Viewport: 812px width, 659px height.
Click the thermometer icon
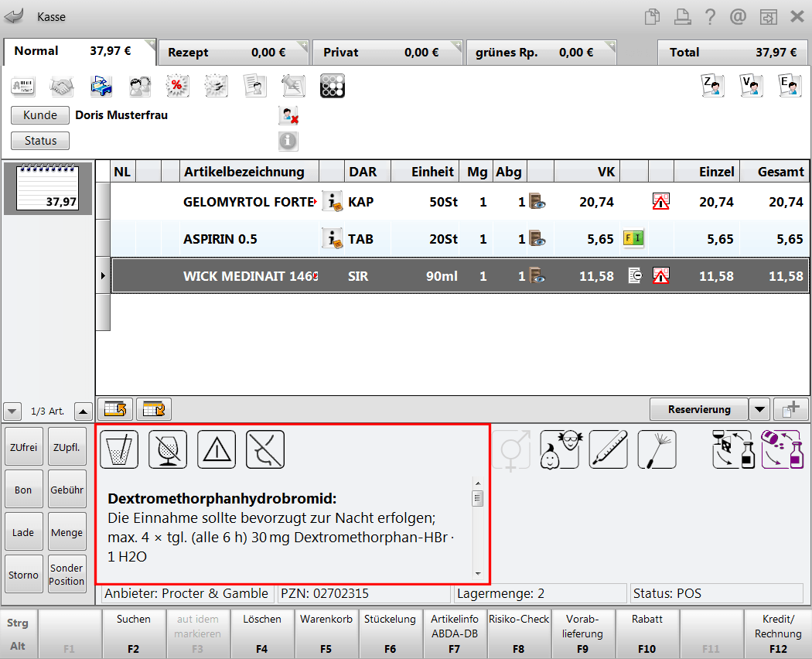click(x=609, y=449)
